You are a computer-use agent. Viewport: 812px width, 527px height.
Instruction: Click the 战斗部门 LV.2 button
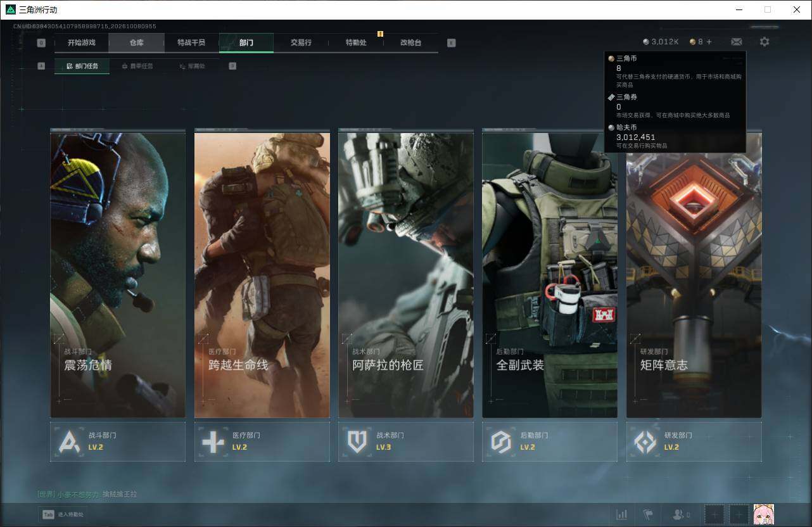coord(118,441)
